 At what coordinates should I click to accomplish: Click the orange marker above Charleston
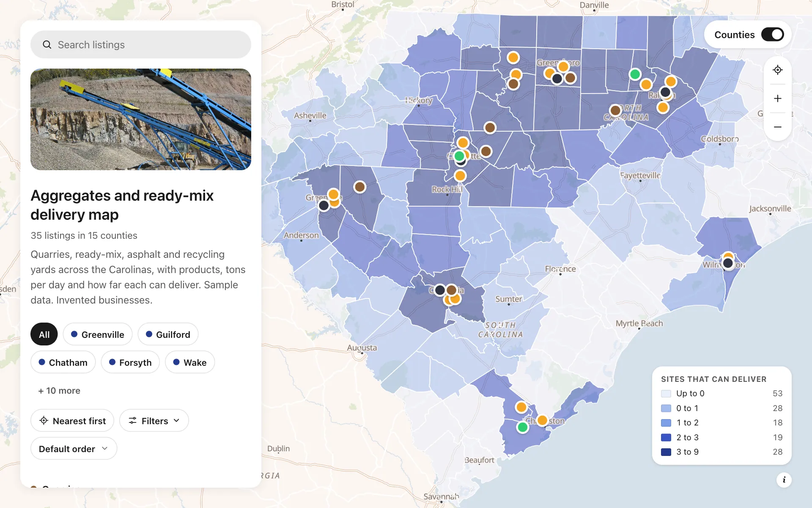coord(521,407)
